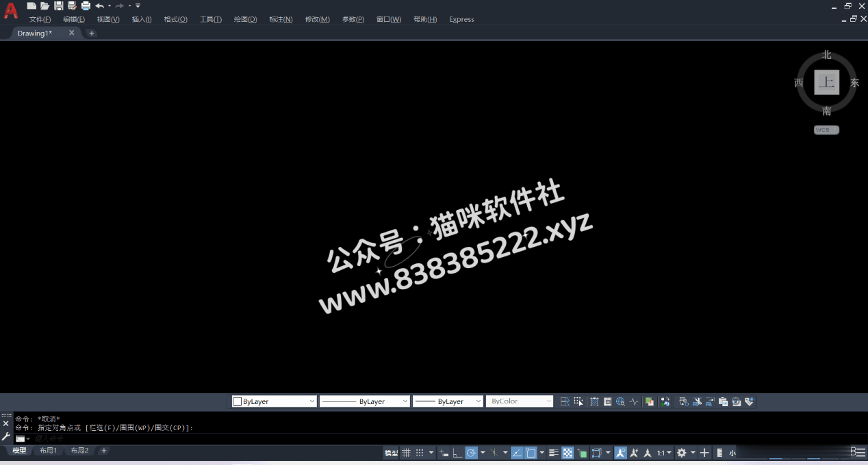
Task: Expand the recent commands arrow in command line
Action: [28, 438]
